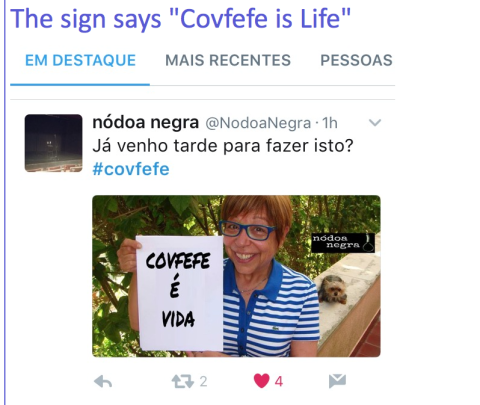This screenshot has height=405, width=480.
Task: Click the nódoa negra logo watermark in photo
Action: pos(343,242)
